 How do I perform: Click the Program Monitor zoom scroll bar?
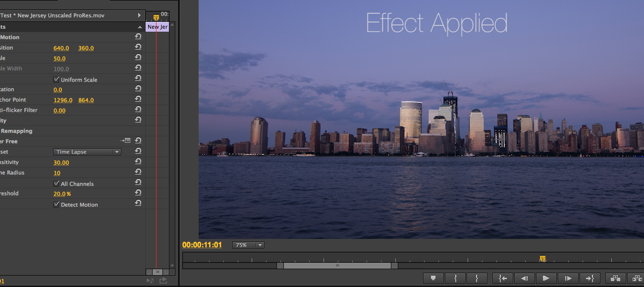pyautogui.click(x=337, y=266)
